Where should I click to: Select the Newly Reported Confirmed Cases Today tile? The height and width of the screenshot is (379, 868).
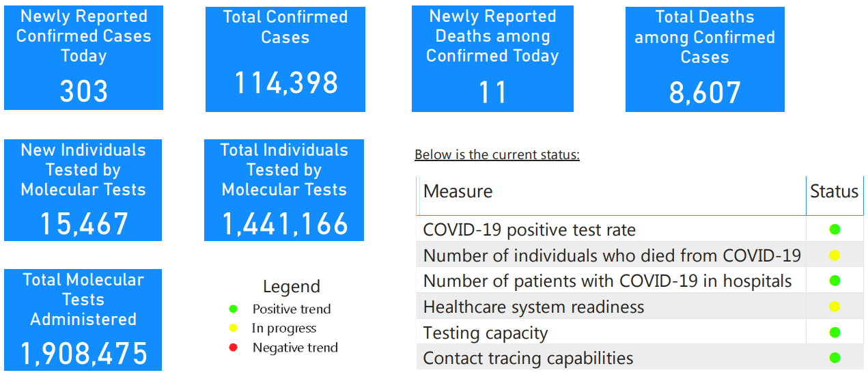click(83, 58)
